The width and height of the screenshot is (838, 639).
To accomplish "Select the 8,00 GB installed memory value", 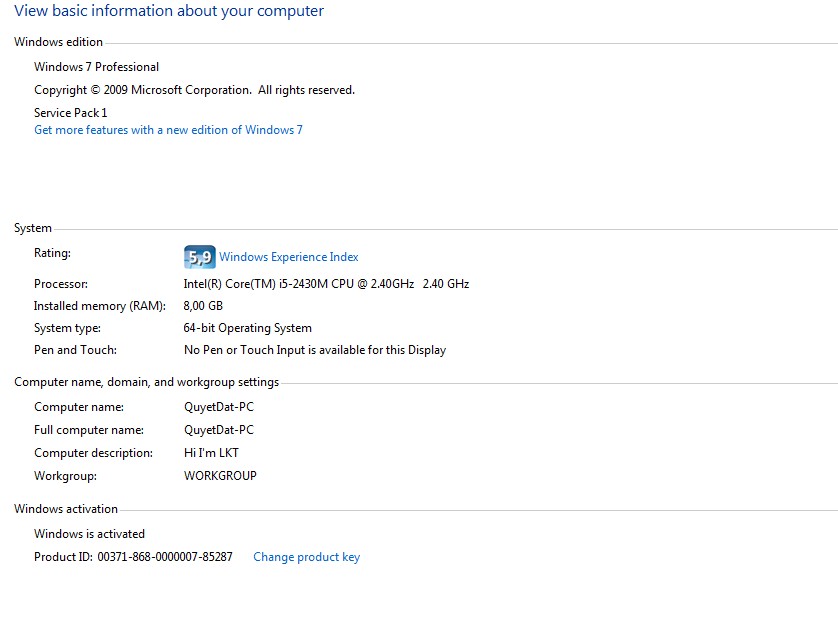I will (203, 306).
